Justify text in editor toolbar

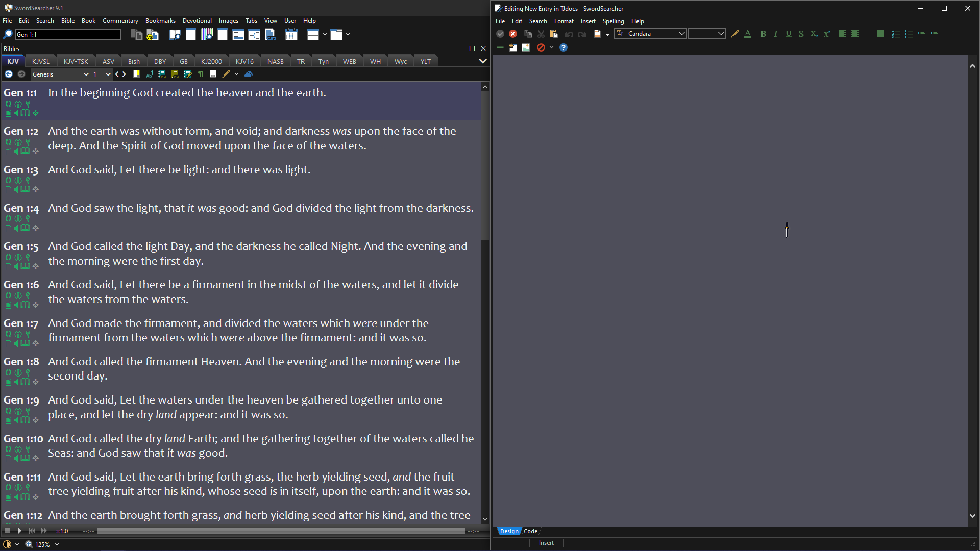pyautogui.click(x=880, y=34)
